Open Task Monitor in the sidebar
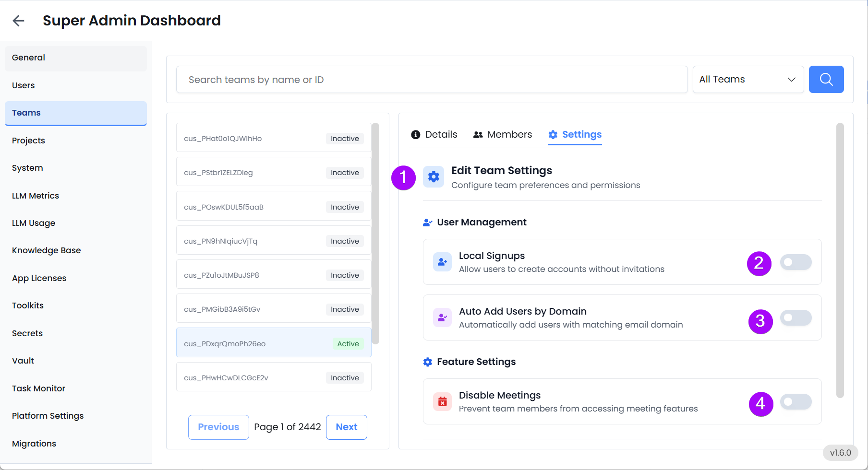Viewport: 868px width, 470px height. coord(76,388)
